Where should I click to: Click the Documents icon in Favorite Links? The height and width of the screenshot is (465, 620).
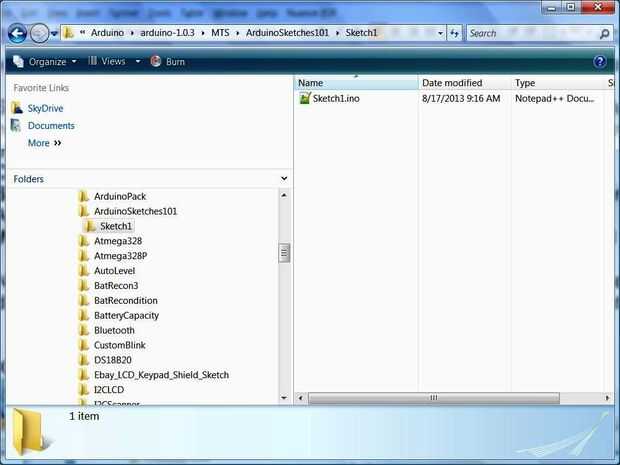click(x=16, y=125)
